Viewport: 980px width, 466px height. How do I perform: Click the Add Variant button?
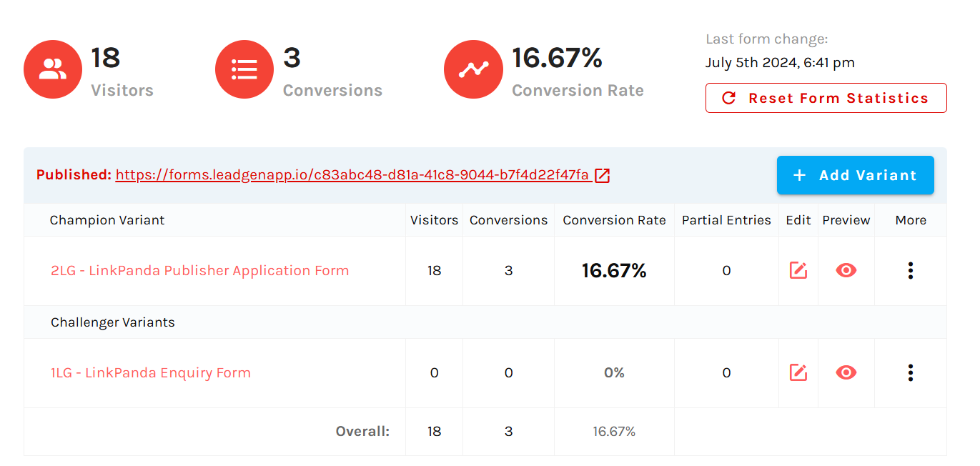pos(856,175)
